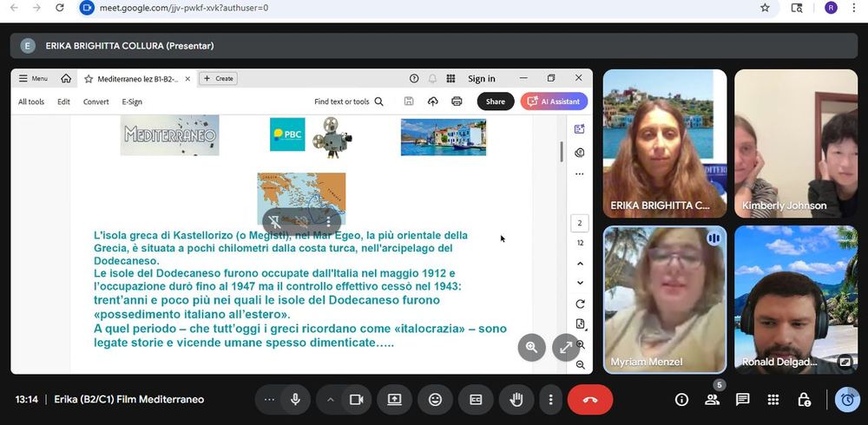Image resolution: width=868 pixels, height=425 pixels.
Task: Click the Create button in Acrobat
Action: click(x=218, y=79)
